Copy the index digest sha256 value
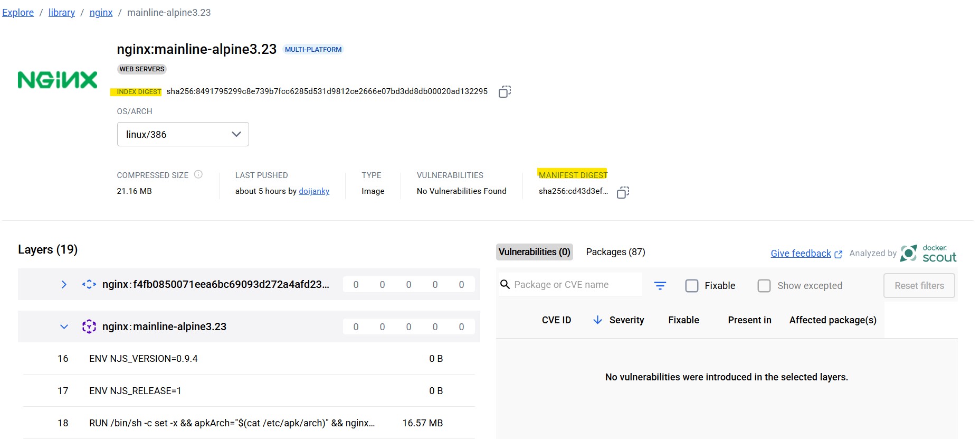Image resolution: width=980 pixels, height=439 pixels. point(505,92)
